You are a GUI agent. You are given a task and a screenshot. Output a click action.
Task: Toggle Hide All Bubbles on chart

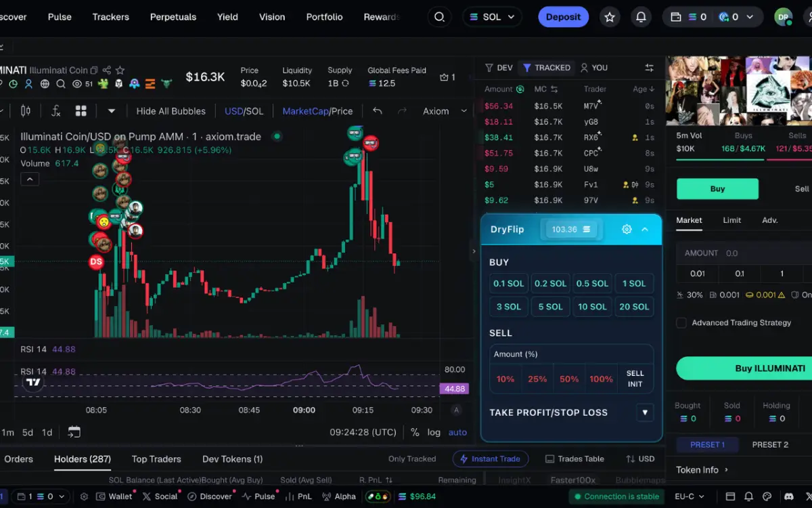171,111
